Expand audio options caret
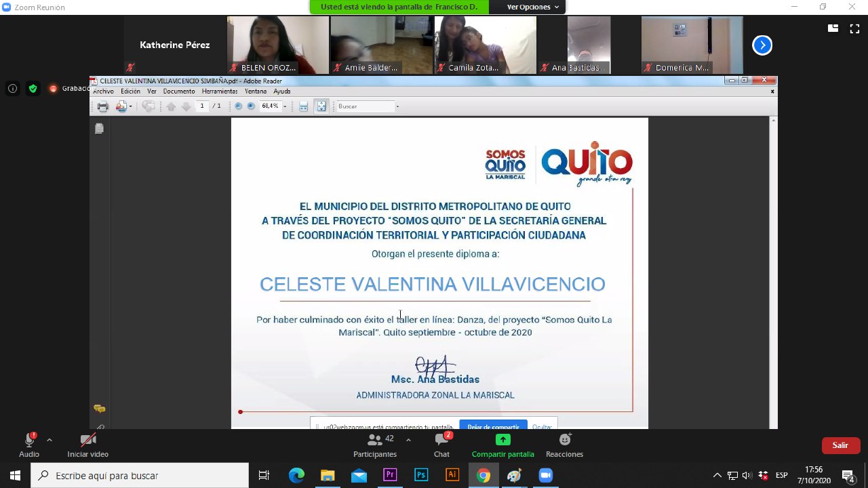Image resolution: width=868 pixels, height=488 pixels. pos(49,440)
